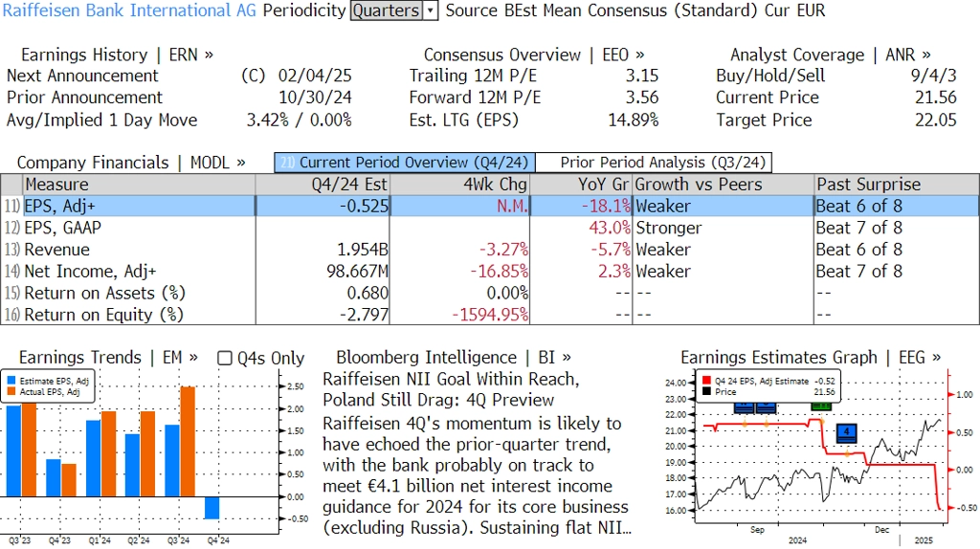Image resolution: width=980 pixels, height=549 pixels.
Task: Open Raiffeisen Bank International AG link
Action: pos(129,11)
